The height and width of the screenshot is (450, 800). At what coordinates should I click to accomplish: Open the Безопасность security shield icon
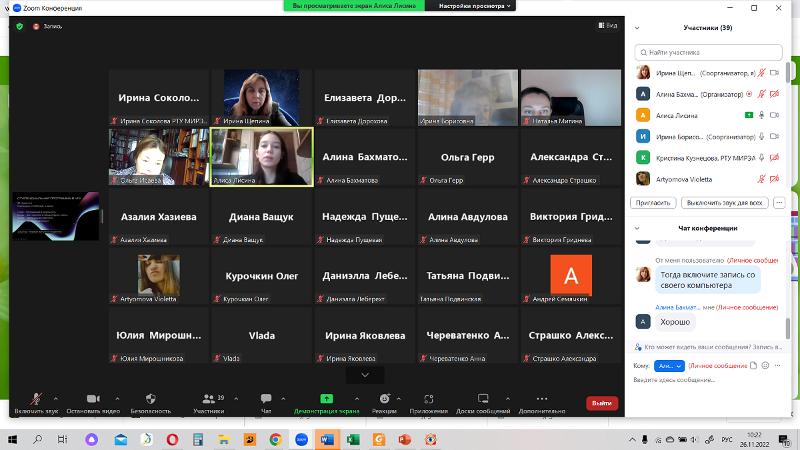tap(150, 398)
